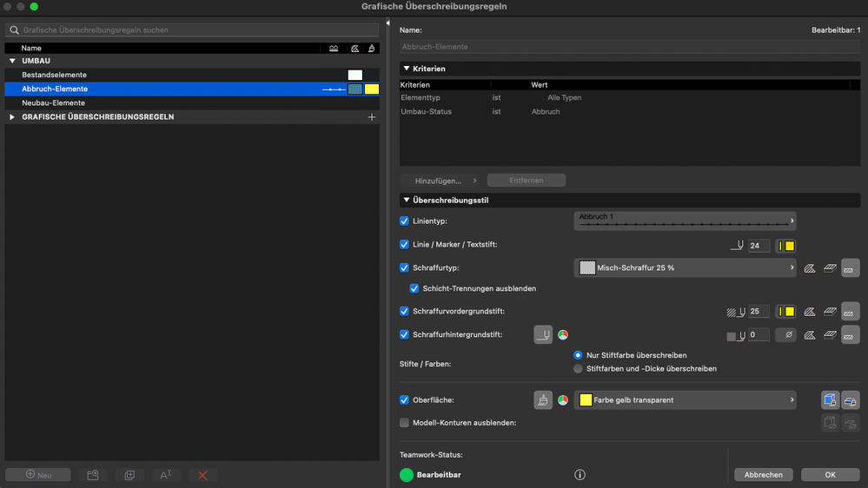Toggle Linie / Marker / Textstift checkbox
Viewport: 868px width, 488px height.
404,245
